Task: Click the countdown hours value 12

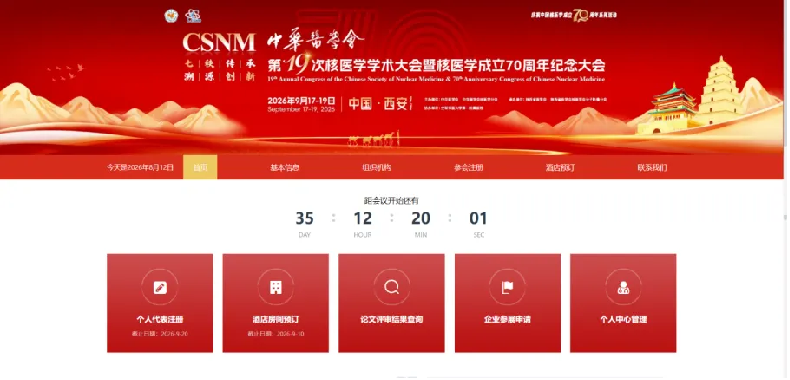Action: coord(362,219)
